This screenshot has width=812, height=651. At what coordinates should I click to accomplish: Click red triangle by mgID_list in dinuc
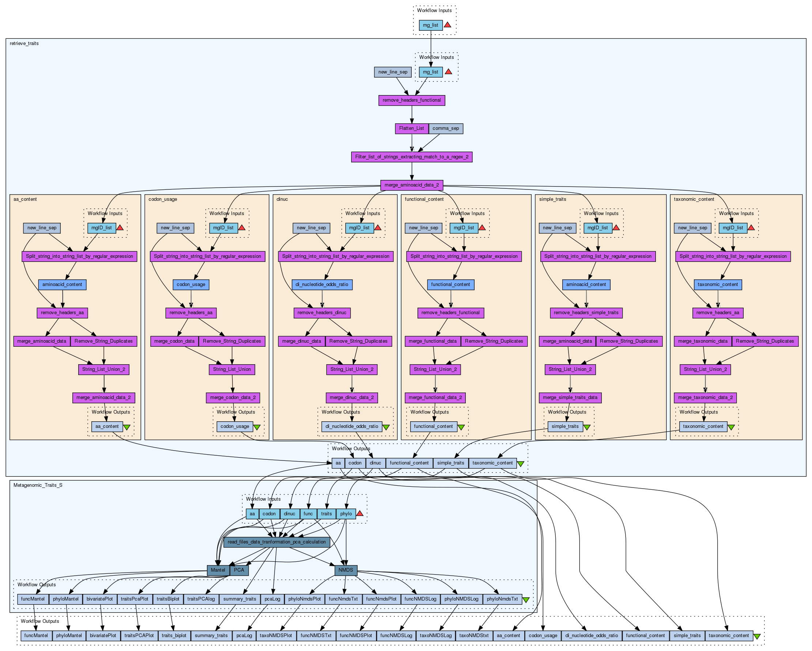tap(378, 227)
